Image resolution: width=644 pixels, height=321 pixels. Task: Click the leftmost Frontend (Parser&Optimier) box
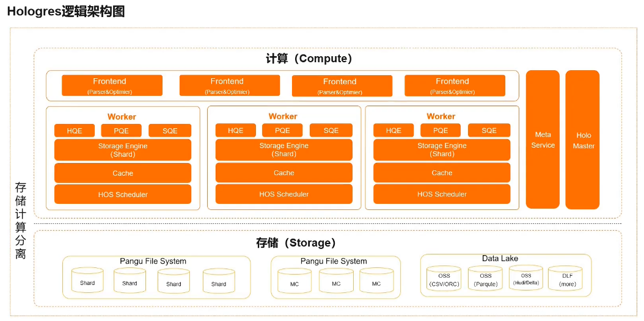[x=112, y=85]
